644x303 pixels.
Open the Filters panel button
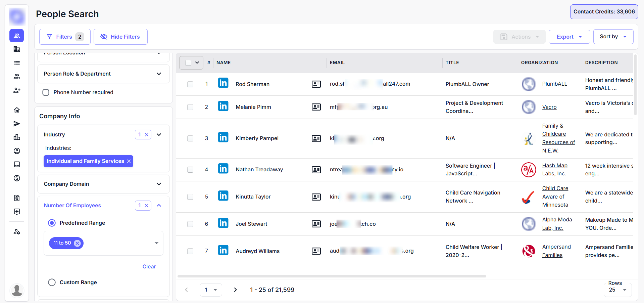coord(65,37)
